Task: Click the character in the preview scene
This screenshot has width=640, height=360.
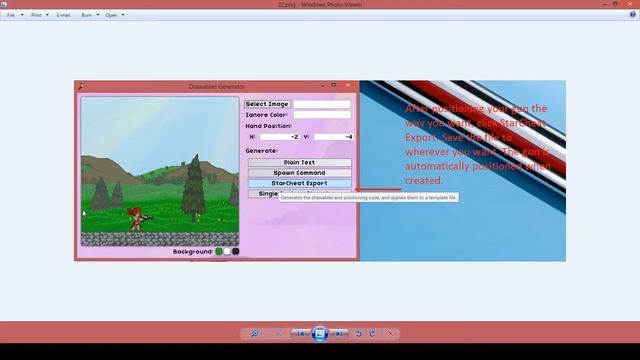Action: pyautogui.click(x=136, y=220)
